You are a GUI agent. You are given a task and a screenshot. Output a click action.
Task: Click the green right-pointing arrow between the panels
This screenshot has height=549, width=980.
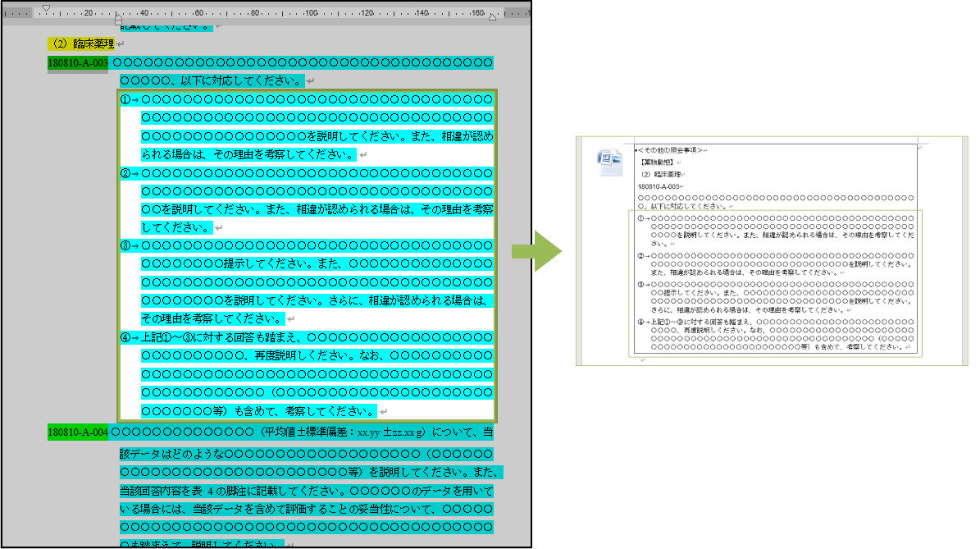(539, 250)
